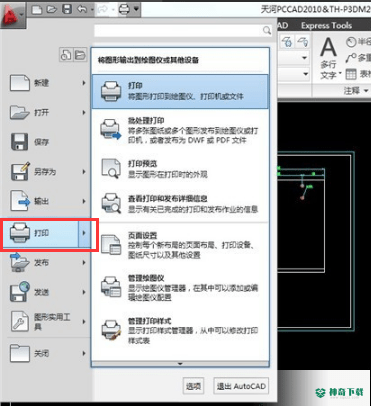Expand the 新建 submenu arrow
Viewport: 371px width, 406px height.
[x=84, y=83]
